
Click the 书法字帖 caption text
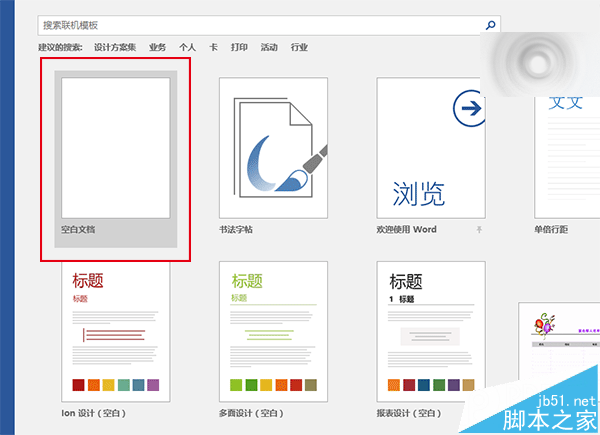(x=236, y=230)
